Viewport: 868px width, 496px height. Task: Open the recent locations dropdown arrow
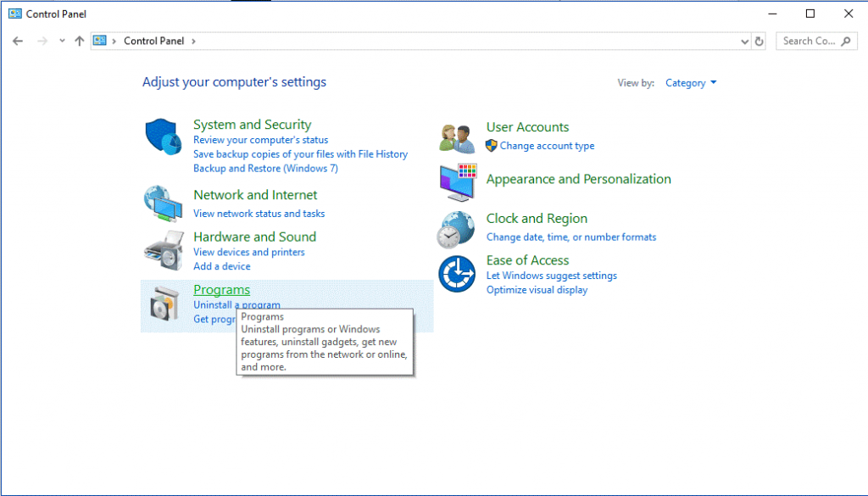point(62,41)
